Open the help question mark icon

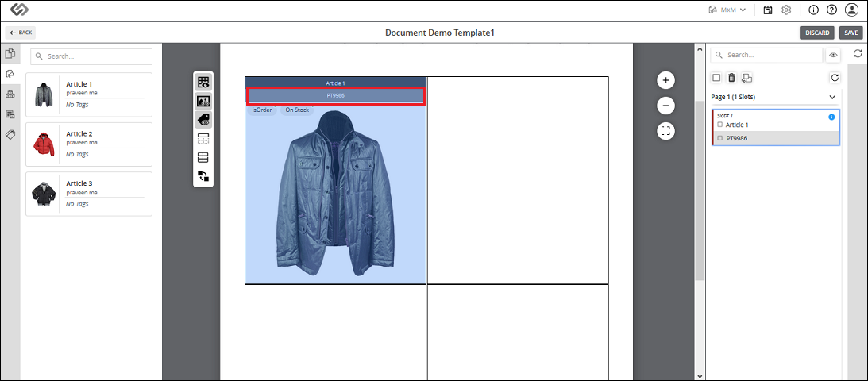tap(831, 10)
